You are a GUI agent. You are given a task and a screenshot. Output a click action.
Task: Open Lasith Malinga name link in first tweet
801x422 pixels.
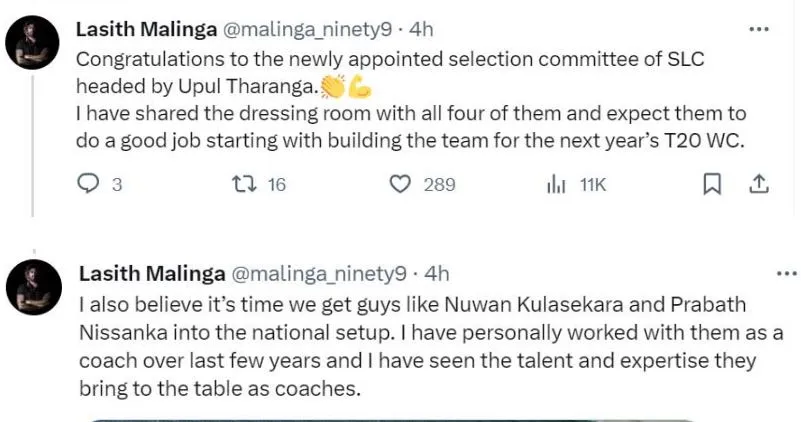pos(146,30)
